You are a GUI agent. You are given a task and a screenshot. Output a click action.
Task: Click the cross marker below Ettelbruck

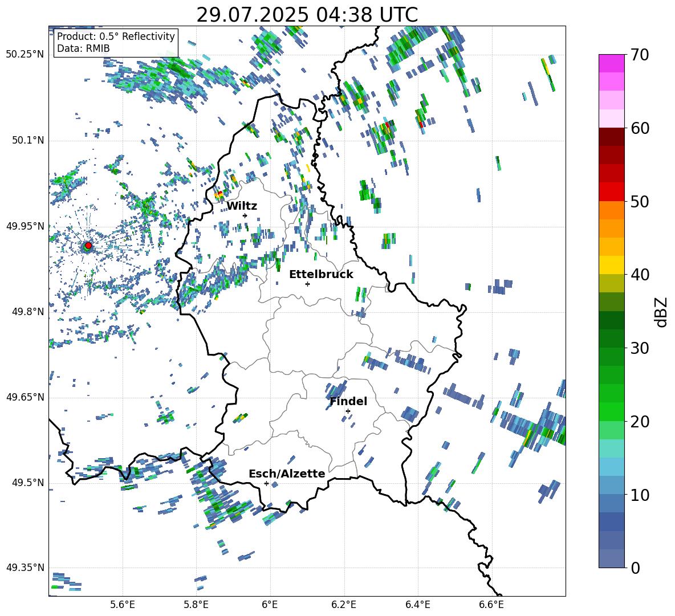click(x=307, y=284)
